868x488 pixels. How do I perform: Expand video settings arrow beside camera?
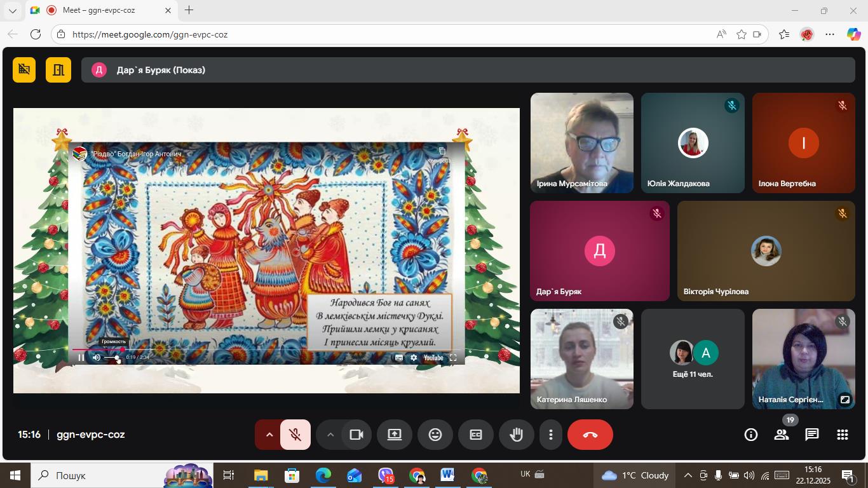(x=330, y=435)
